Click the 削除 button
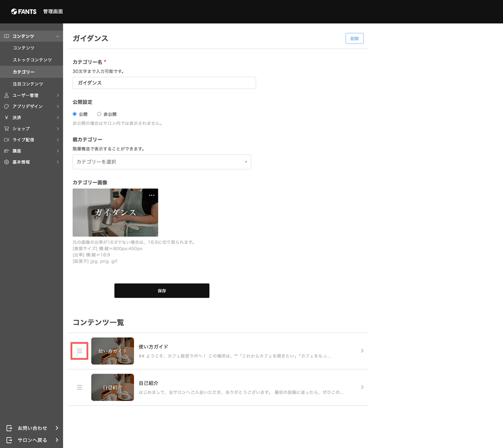 pyautogui.click(x=354, y=38)
